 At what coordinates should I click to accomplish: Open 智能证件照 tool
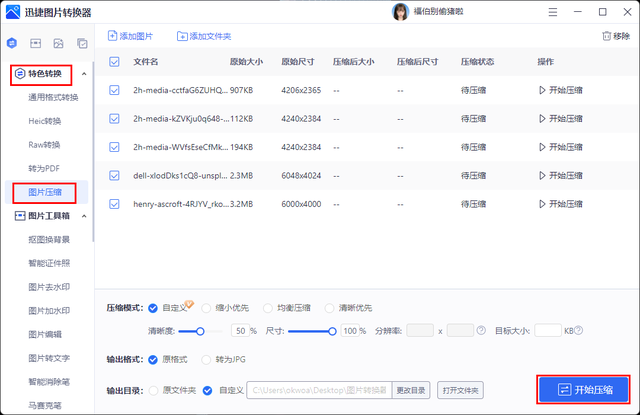(x=49, y=263)
